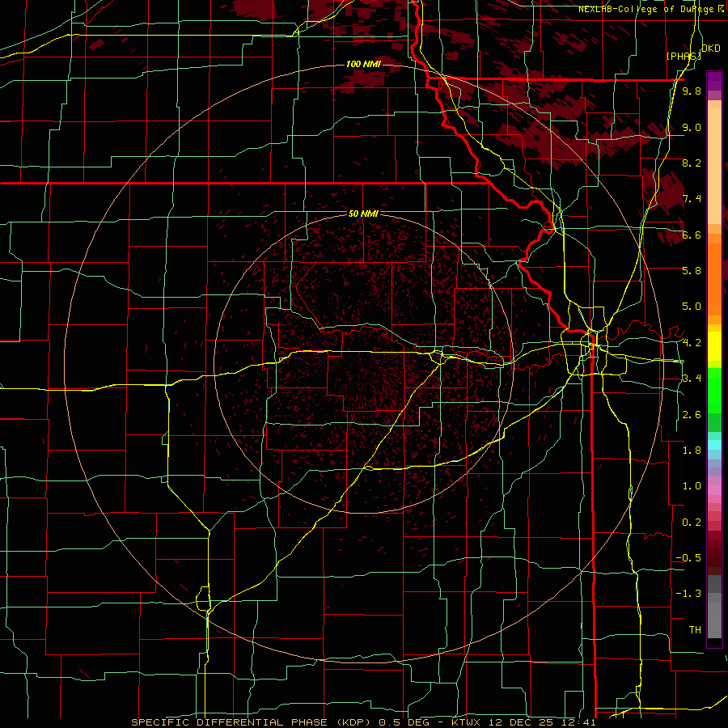The image size is (728, 728).
Task: Click the 5.0 value on the scale
Action: tap(692, 307)
